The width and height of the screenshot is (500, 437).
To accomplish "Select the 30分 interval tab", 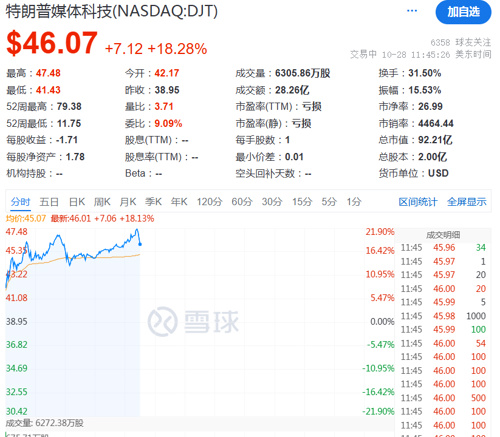I will click(x=272, y=202).
